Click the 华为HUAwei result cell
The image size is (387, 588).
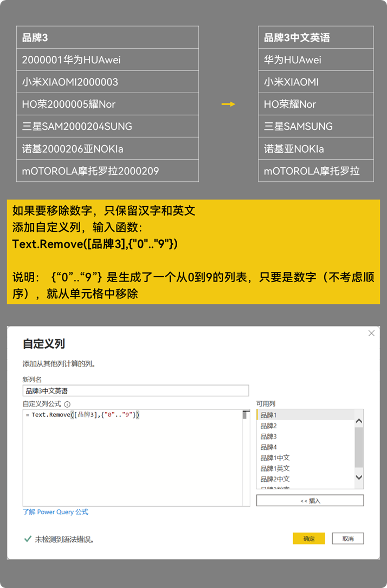pyautogui.click(x=315, y=60)
